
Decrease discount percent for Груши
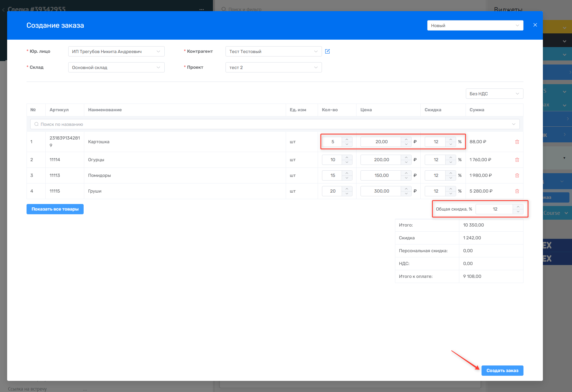click(x=451, y=194)
